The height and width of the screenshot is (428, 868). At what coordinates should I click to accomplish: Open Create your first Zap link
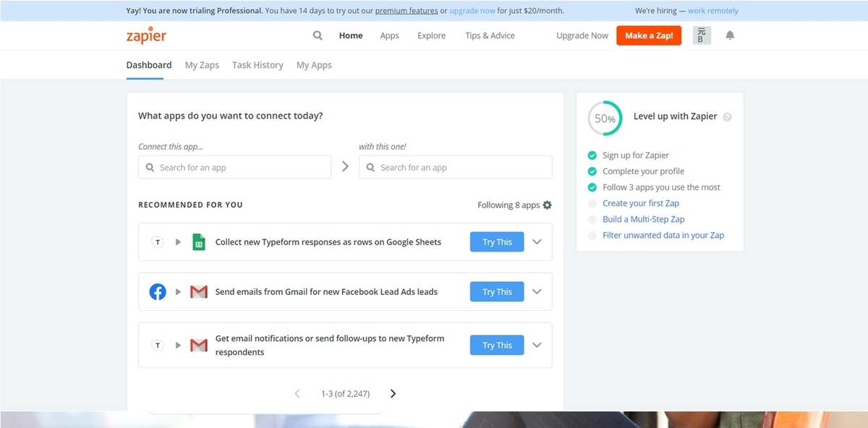tap(641, 204)
